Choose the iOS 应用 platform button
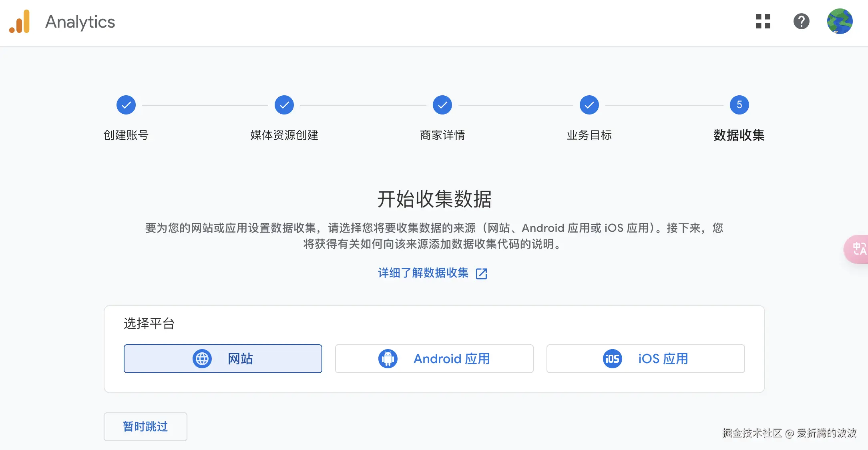Screen dimensions: 868x450 (646, 359)
